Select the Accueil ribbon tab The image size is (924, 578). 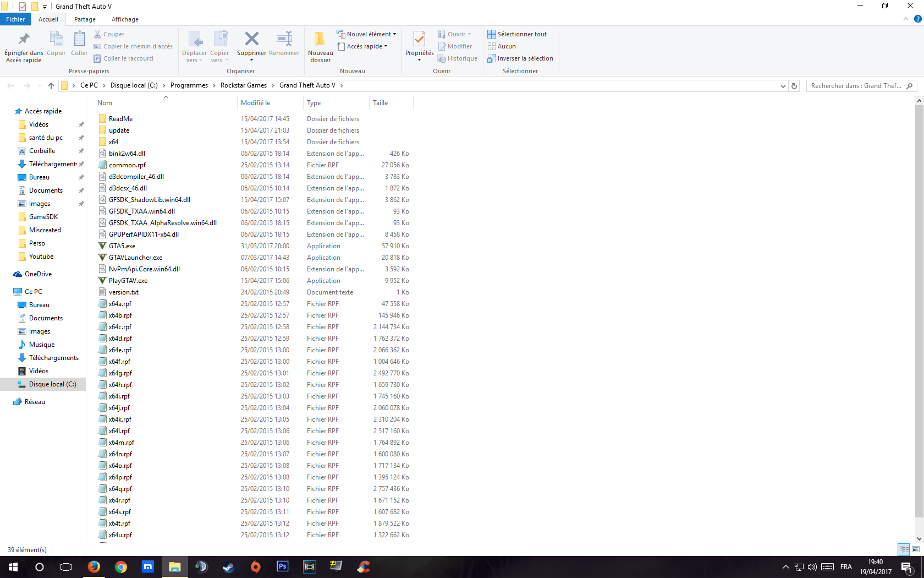(48, 19)
